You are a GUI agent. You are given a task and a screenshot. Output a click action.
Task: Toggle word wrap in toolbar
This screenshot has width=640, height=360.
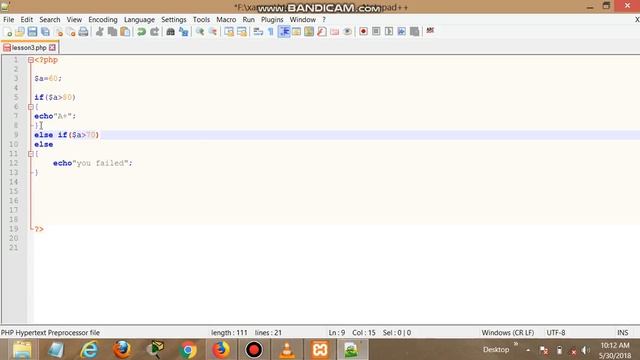258,32
